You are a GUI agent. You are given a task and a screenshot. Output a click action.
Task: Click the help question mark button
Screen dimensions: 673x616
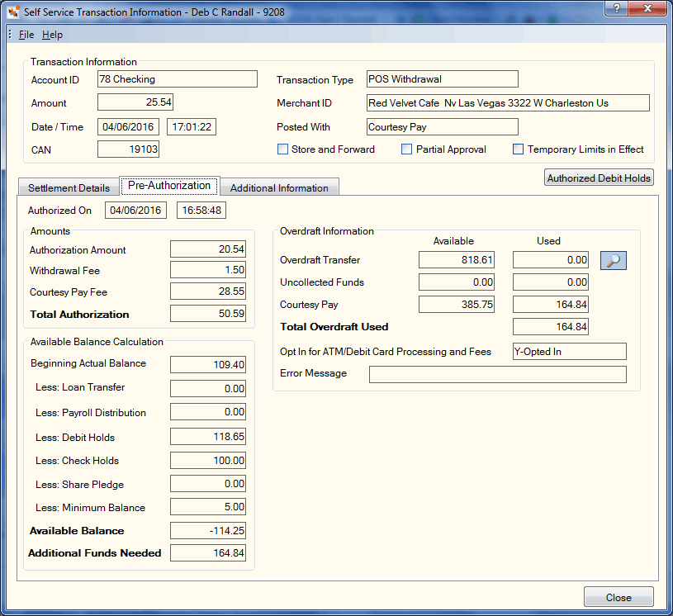pyautogui.click(x=616, y=8)
